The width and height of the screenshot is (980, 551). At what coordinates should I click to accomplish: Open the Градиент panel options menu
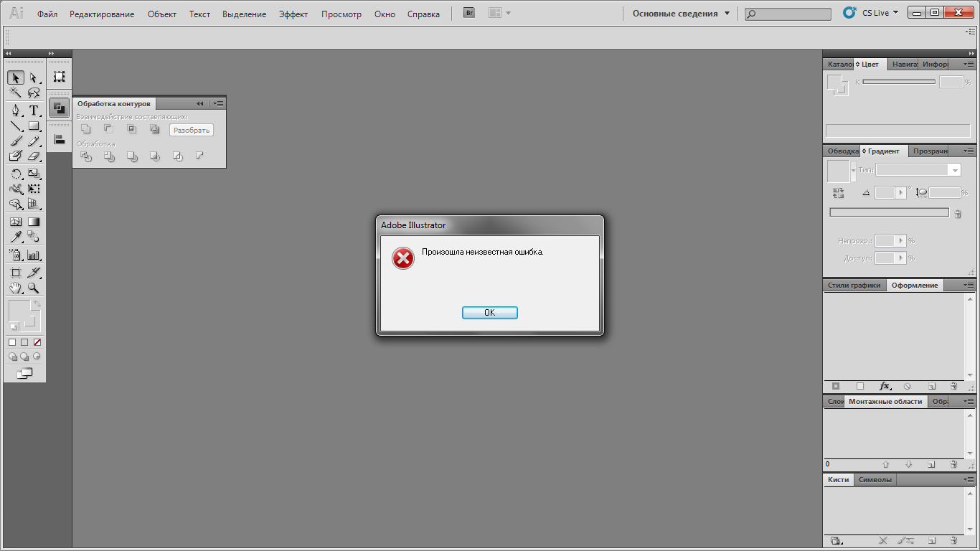[x=969, y=151]
